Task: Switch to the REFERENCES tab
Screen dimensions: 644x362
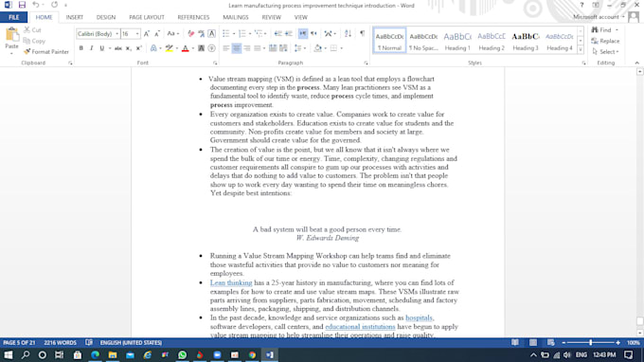Action: [193, 17]
